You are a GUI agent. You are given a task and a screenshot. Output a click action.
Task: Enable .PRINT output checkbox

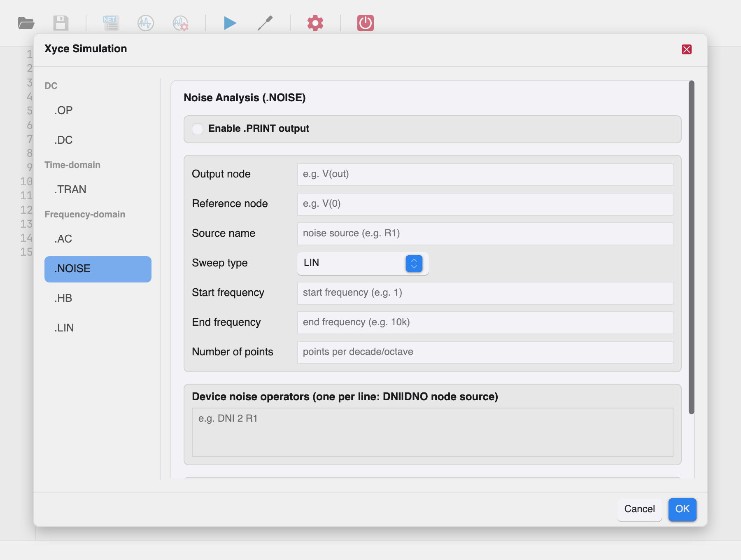pyautogui.click(x=198, y=129)
